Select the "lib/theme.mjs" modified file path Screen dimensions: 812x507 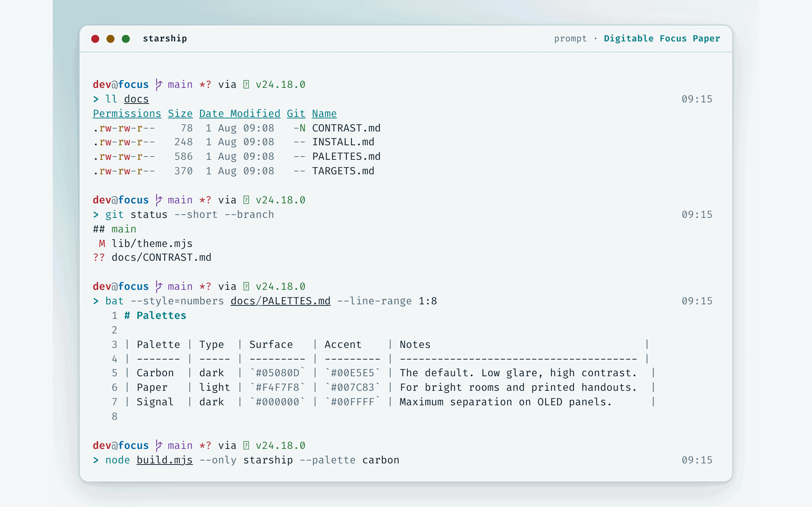point(152,244)
